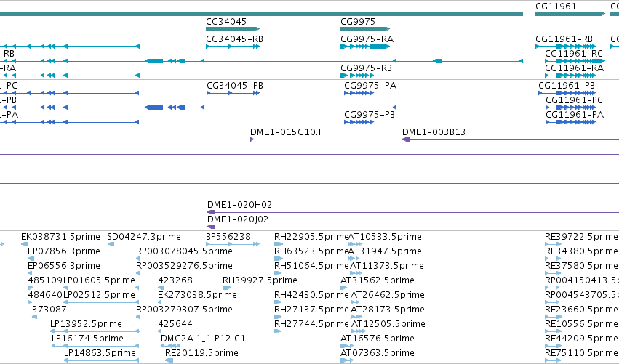Select EST RP003529276.5prime
This screenshot has height=364, width=619.
tap(184, 266)
